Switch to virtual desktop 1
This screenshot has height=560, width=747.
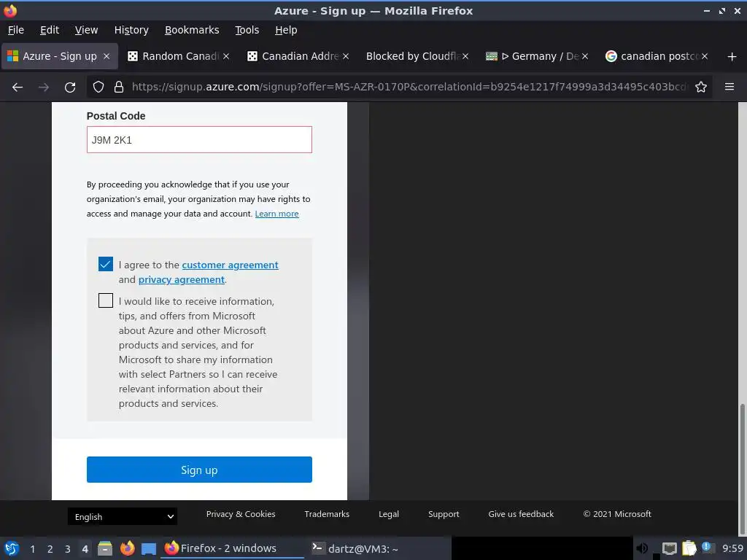(x=32, y=549)
